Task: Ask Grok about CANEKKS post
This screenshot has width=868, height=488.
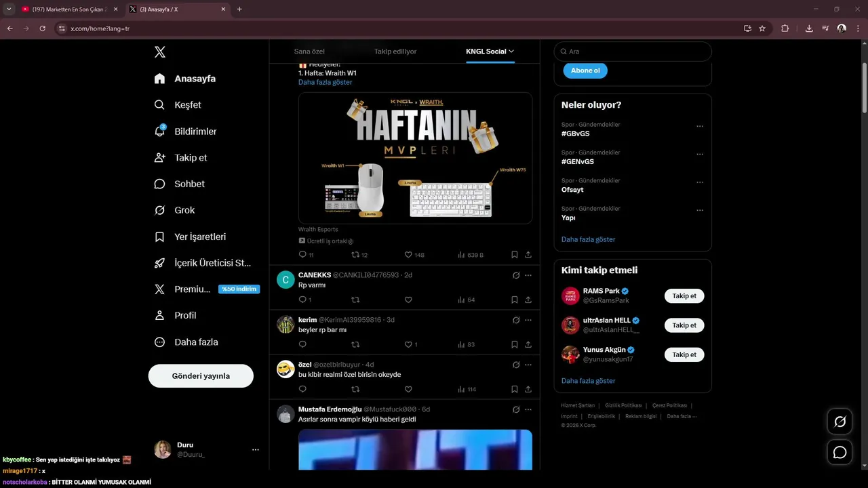Action: point(516,275)
